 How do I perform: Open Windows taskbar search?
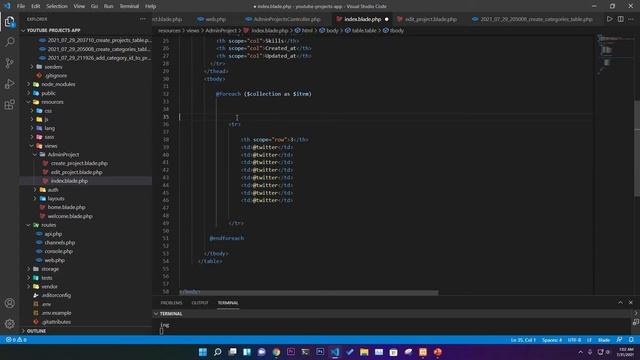(218, 352)
